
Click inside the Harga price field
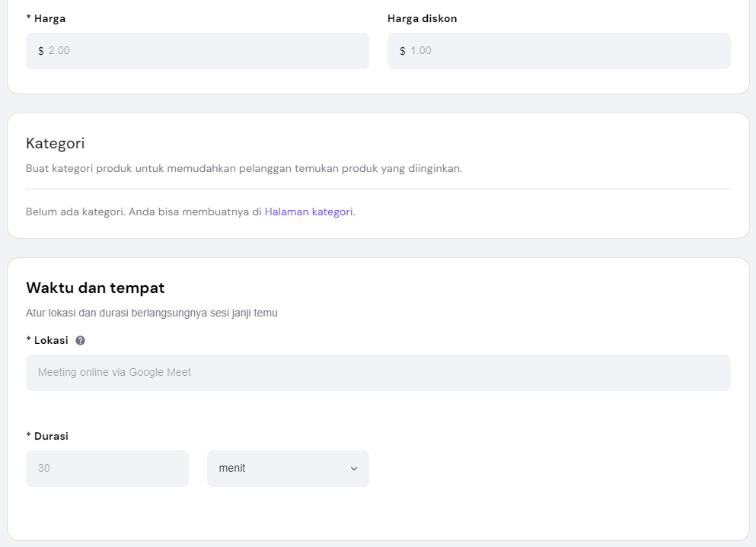point(197,50)
